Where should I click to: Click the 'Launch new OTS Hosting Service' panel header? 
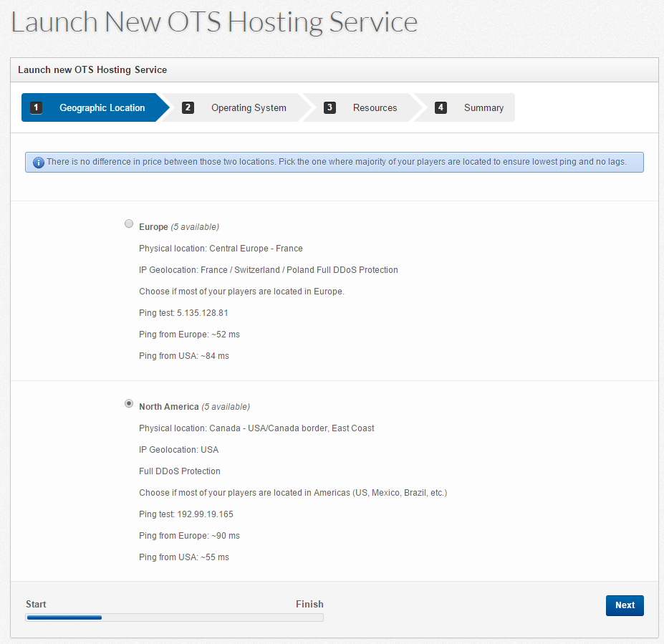click(x=334, y=70)
